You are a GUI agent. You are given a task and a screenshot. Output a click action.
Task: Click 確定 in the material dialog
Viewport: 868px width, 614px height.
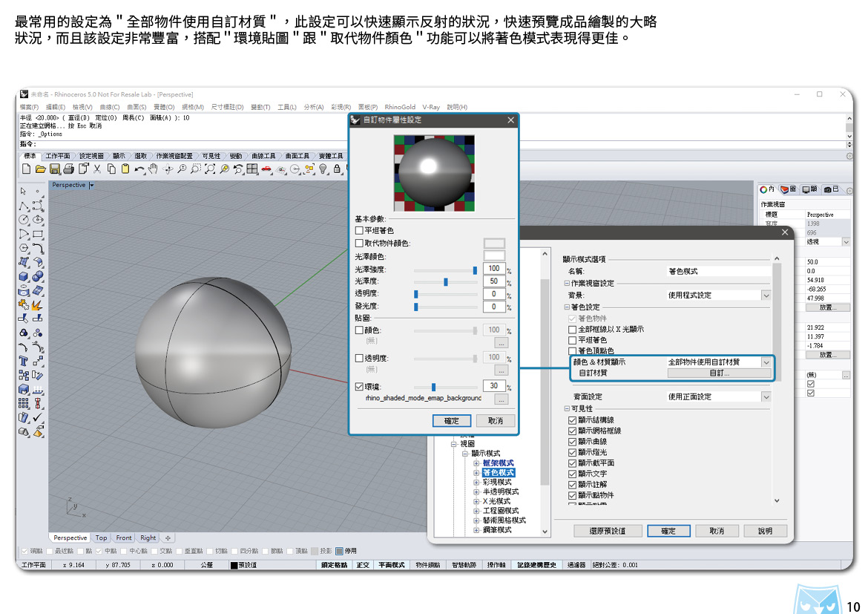452,421
